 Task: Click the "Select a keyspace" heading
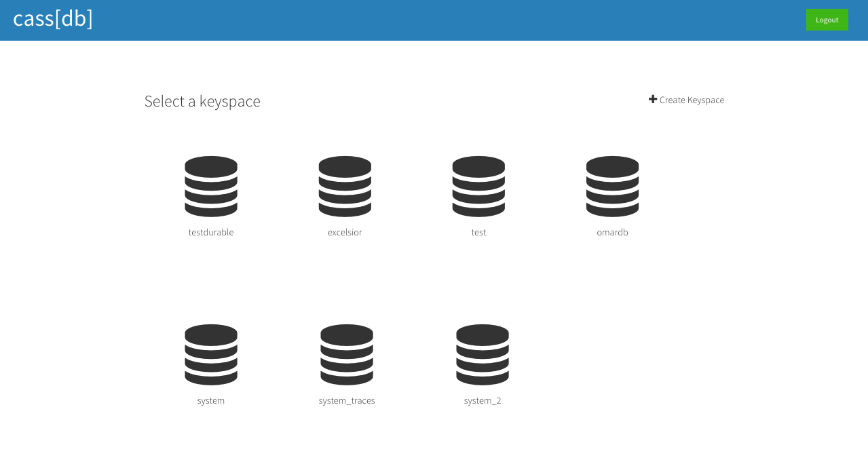202,101
